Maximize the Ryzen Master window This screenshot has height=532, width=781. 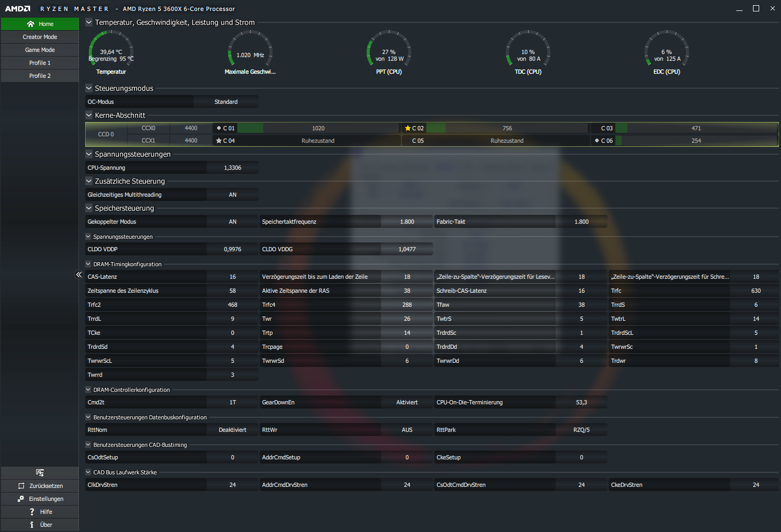pos(756,9)
